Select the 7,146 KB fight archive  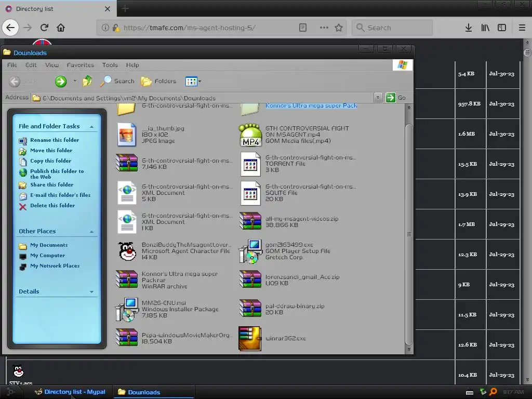[x=127, y=163]
